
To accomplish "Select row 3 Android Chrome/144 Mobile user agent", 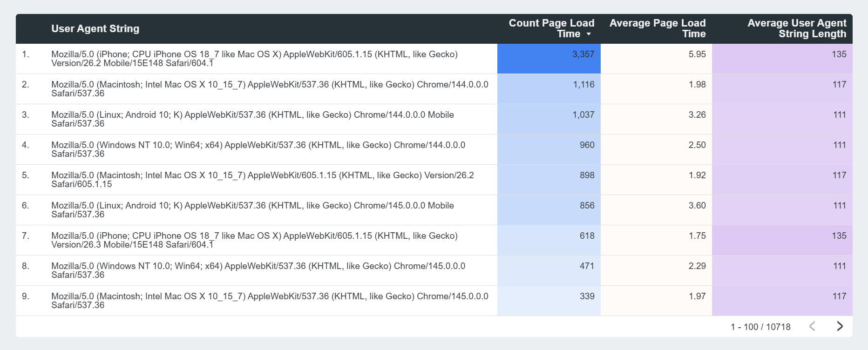I will coord(252,119).
